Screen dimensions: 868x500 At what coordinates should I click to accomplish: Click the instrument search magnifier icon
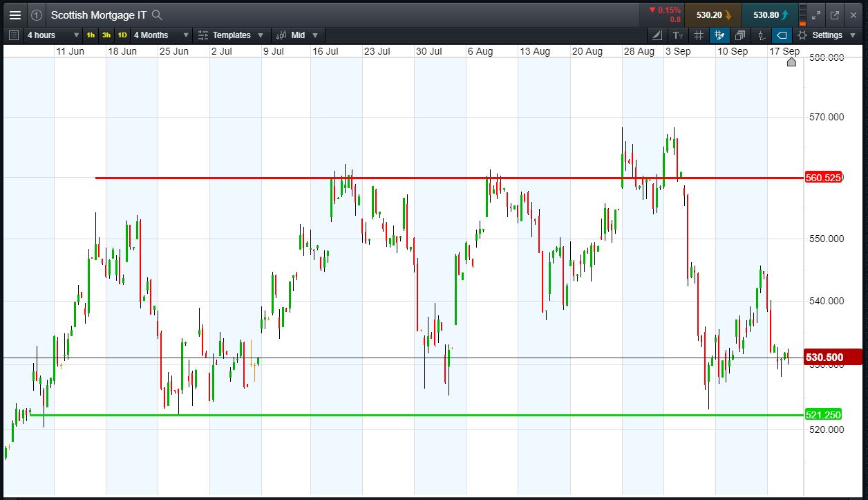158,15
